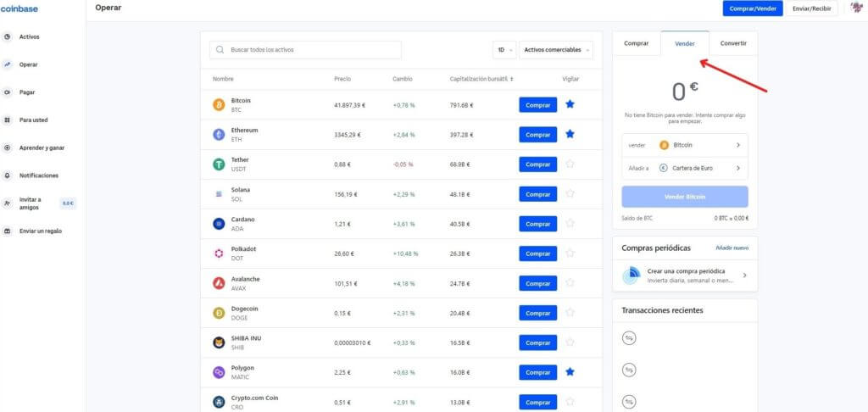Click the Polygon coin icon
The width and height of the screenshot is (868, 412).
point(220,373)
